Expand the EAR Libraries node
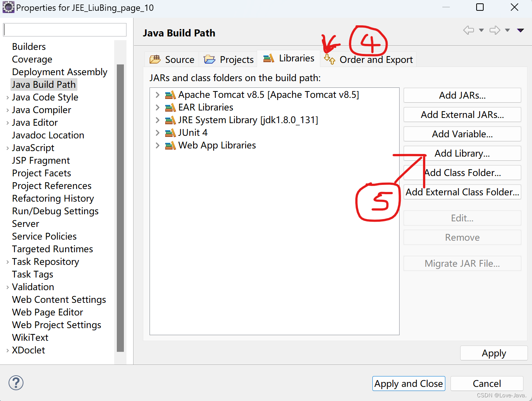This screenshot has width=532, height=401. (157, 108)
